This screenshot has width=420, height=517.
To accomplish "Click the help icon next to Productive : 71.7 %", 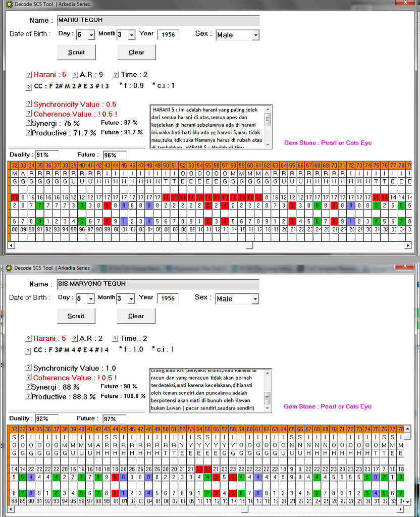I will click(x=28, y=133).
